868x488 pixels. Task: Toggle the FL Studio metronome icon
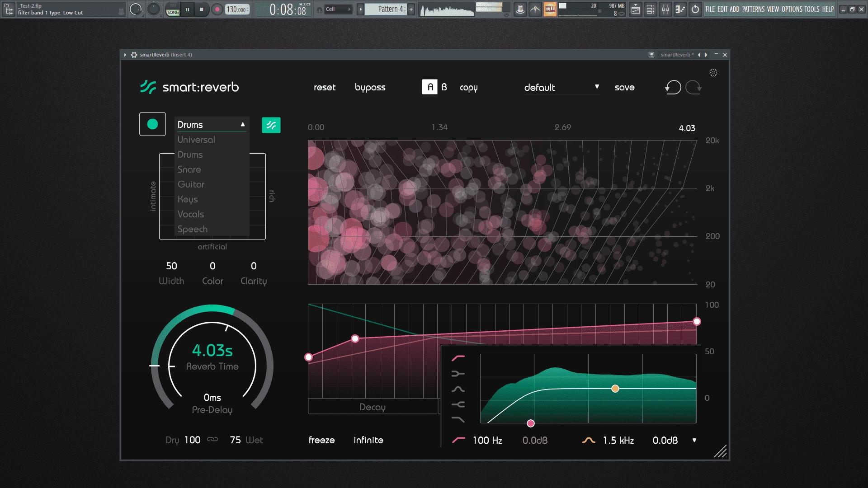click(x=520, y=9)
